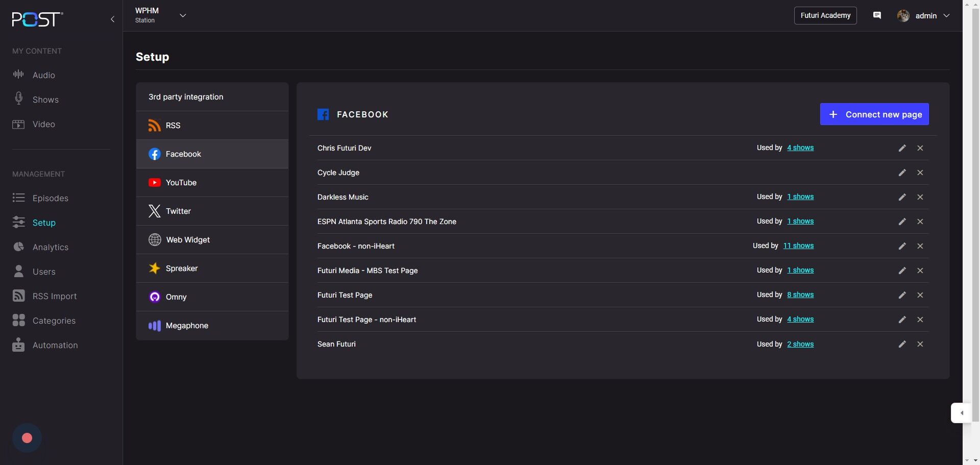Remove the Facebook - non-iHeart page
This screenshot has height=465, width=980.
tap(920, 246)
